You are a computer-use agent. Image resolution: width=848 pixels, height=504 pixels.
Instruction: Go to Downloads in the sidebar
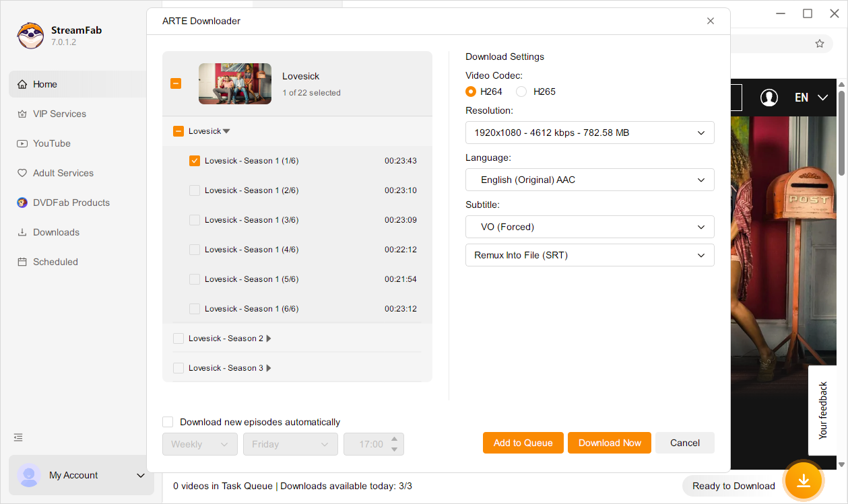[x=56, y=232]
